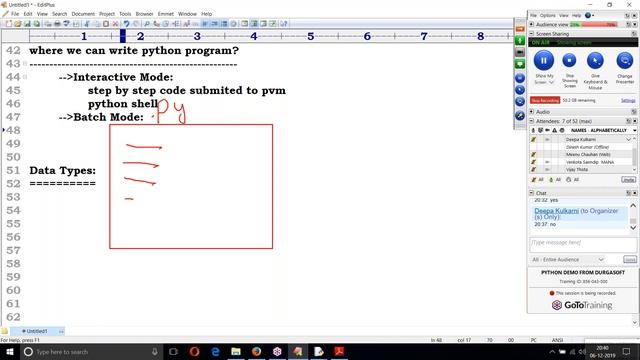Screen dimensions: 640x360
Task: Click editor vertical scrollbar down arrow
Action: pyautogui.click(x=635, y=322)
